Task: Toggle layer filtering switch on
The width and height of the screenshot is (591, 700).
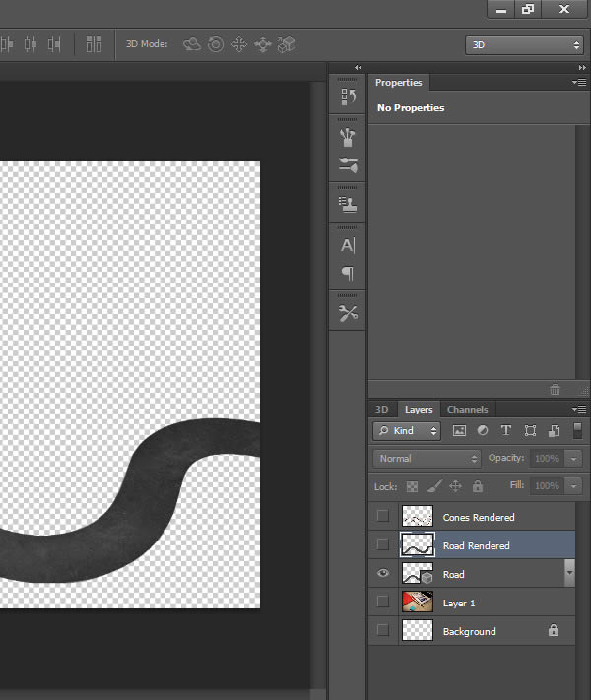Action: click(x=577, y=431)
